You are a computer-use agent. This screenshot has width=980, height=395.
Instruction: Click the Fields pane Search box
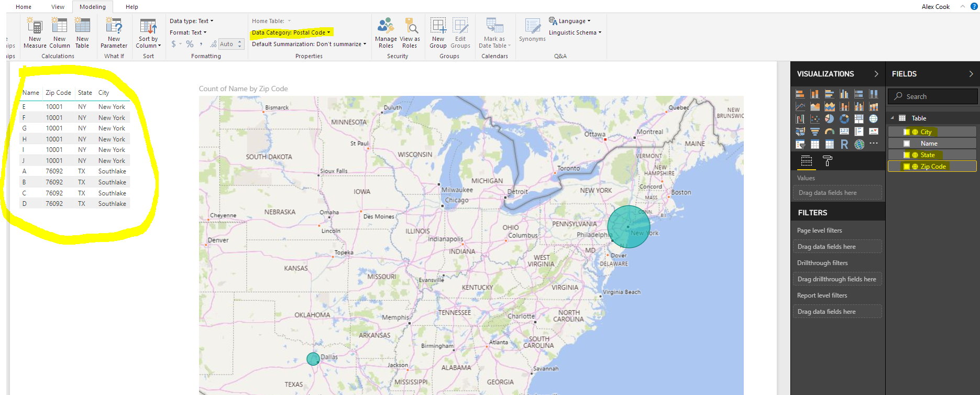(x=932, y=96)
